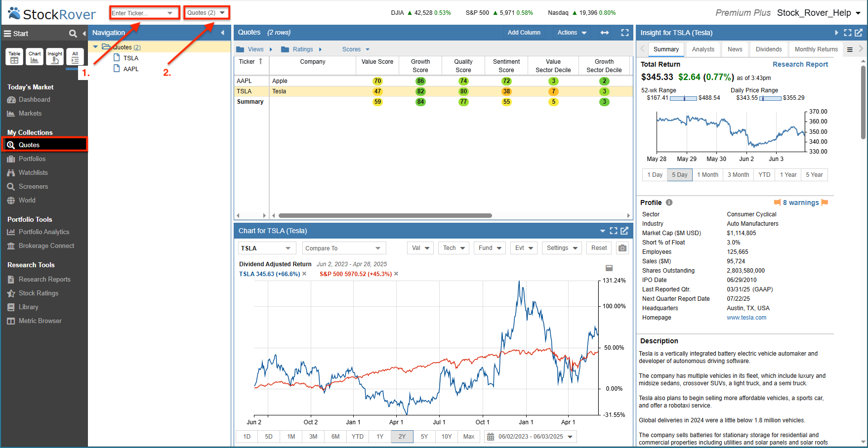Select the 1 Month range for Total Return
This screenshot has width=868, height=448.
click(x=707, y=175)
